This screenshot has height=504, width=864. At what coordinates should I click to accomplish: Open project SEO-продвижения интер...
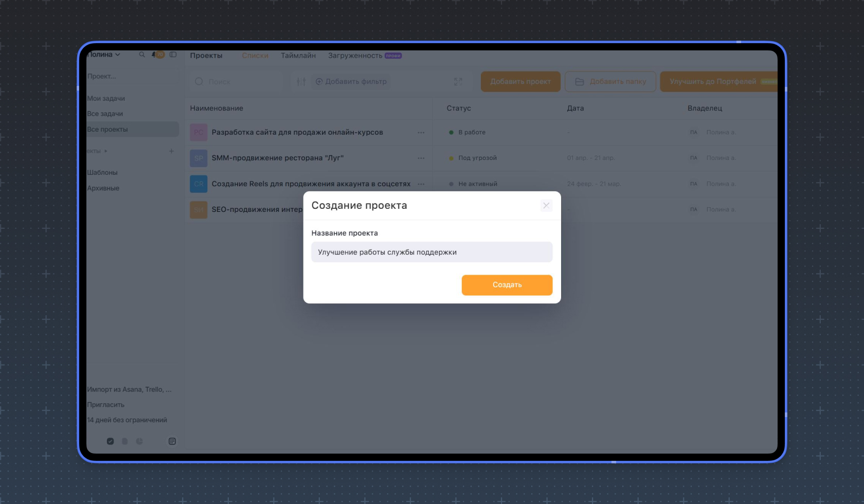pos(257,209)
